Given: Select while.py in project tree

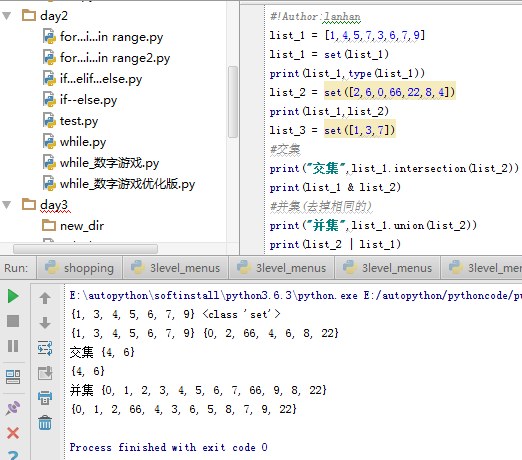Looking at the screenshot, I should (x=83, y=142).
